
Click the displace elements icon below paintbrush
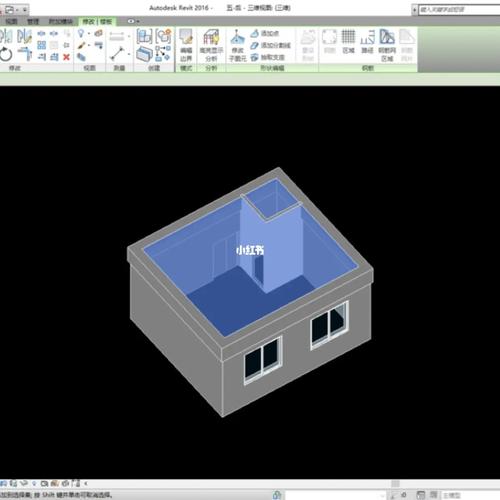(81, 57)
